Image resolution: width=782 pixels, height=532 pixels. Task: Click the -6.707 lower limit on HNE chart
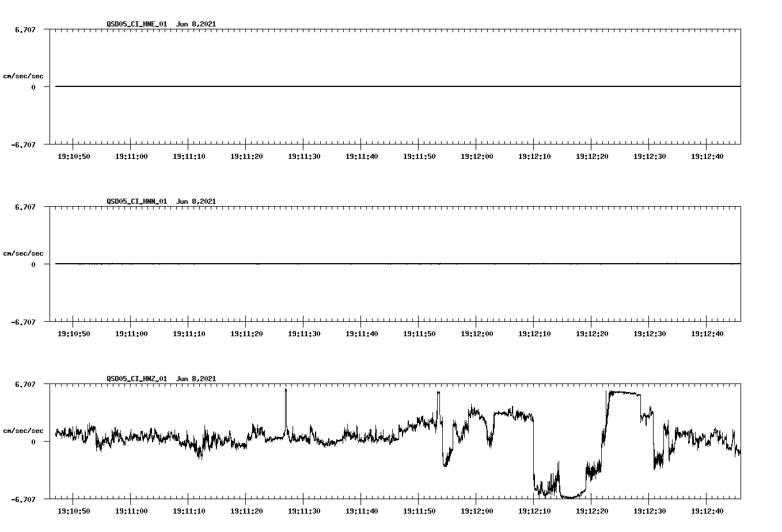(x=23, y=145)
